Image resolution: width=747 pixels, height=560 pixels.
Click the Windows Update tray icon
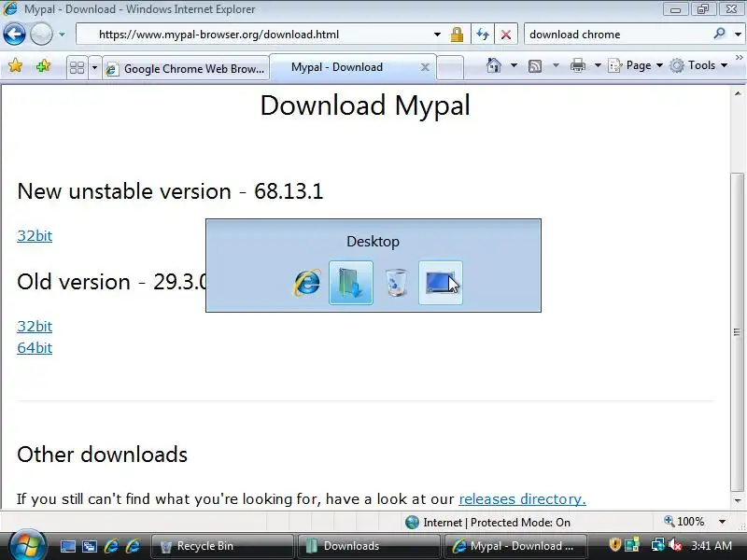(632, 545)
